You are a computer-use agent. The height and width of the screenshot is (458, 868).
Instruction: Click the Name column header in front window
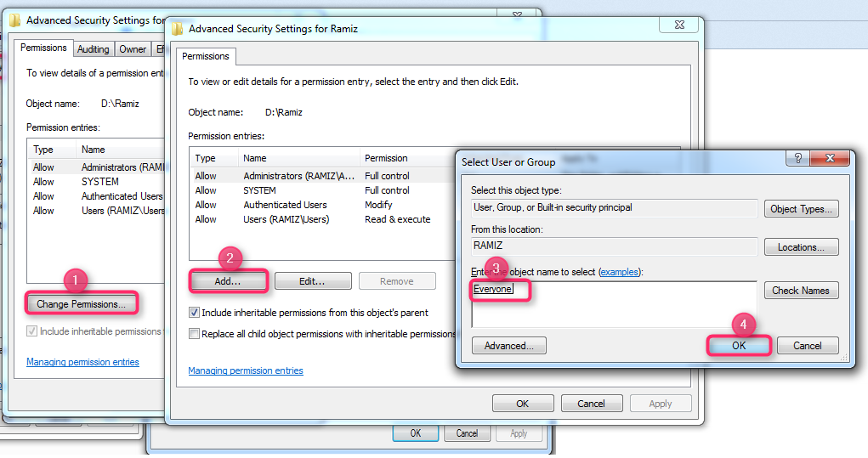click(x=299, y=158)
